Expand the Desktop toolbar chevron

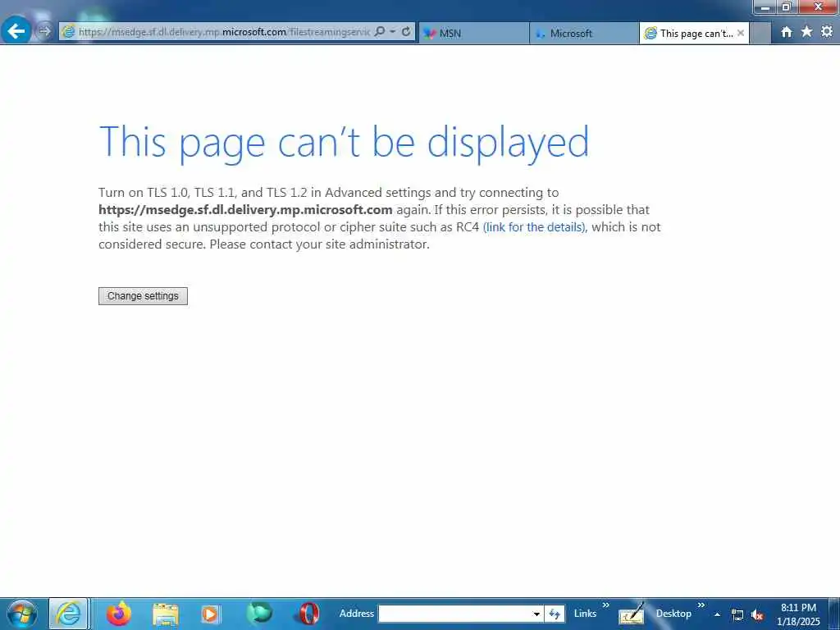[x=701, y=605]
